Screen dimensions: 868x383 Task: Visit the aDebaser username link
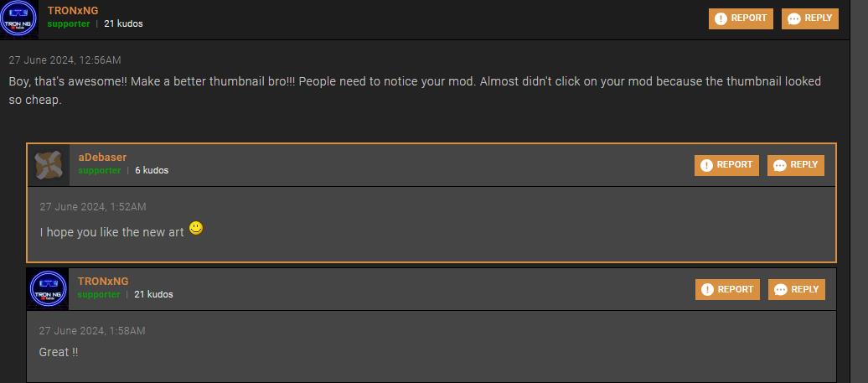tap(102, 158)
